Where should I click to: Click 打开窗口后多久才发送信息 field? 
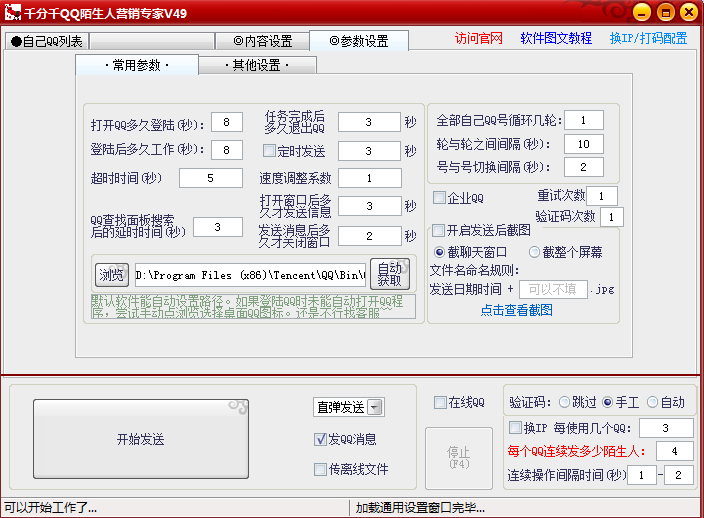tap(370, 206)
